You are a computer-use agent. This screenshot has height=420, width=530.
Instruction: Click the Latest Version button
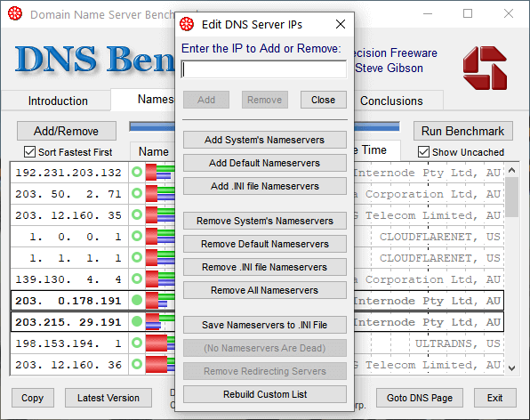click(x=108, y=398)
